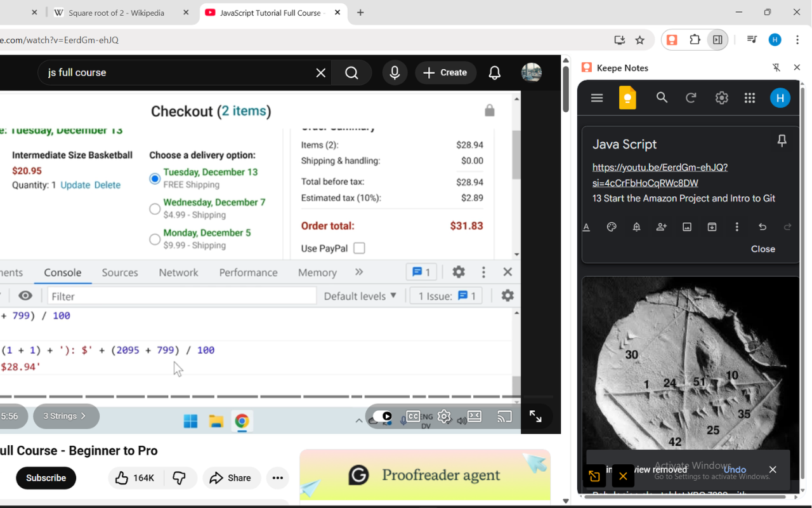This screenshot has height=508, width=812.
Task: Clear the YouTube search query
Action: (321, 72)
